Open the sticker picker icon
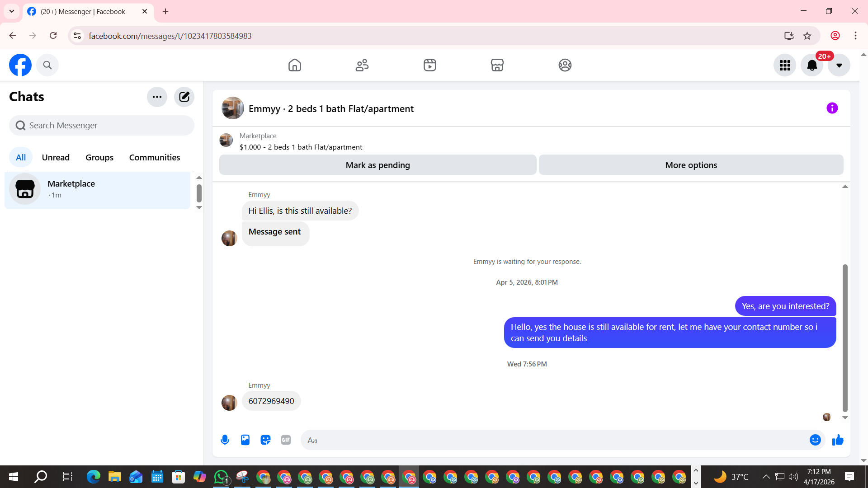 [x=265, y=440]
